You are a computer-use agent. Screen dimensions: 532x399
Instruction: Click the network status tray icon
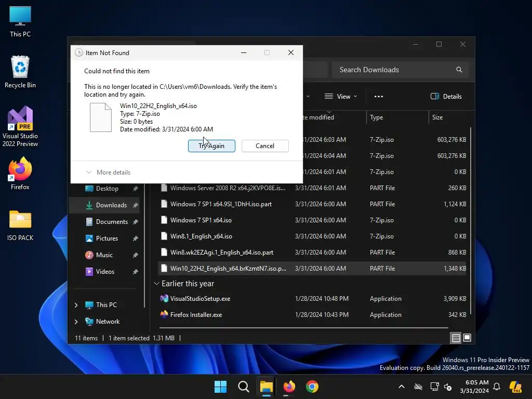(434, 387)
